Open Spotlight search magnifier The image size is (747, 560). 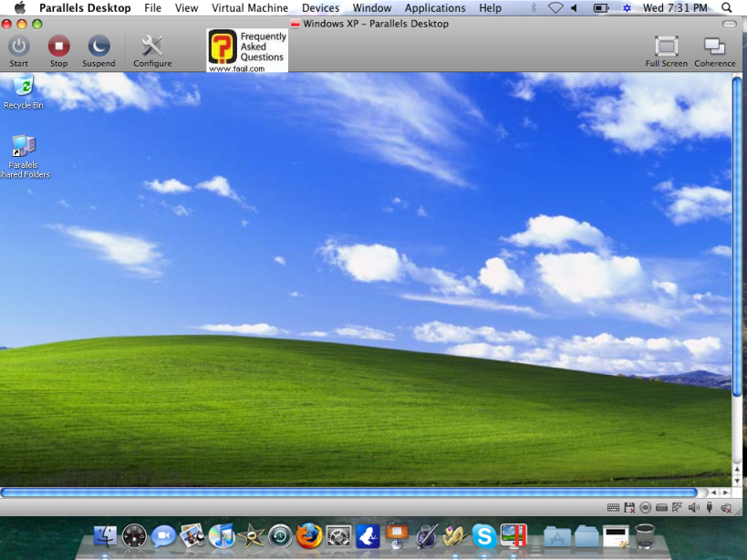pos(727,7)
